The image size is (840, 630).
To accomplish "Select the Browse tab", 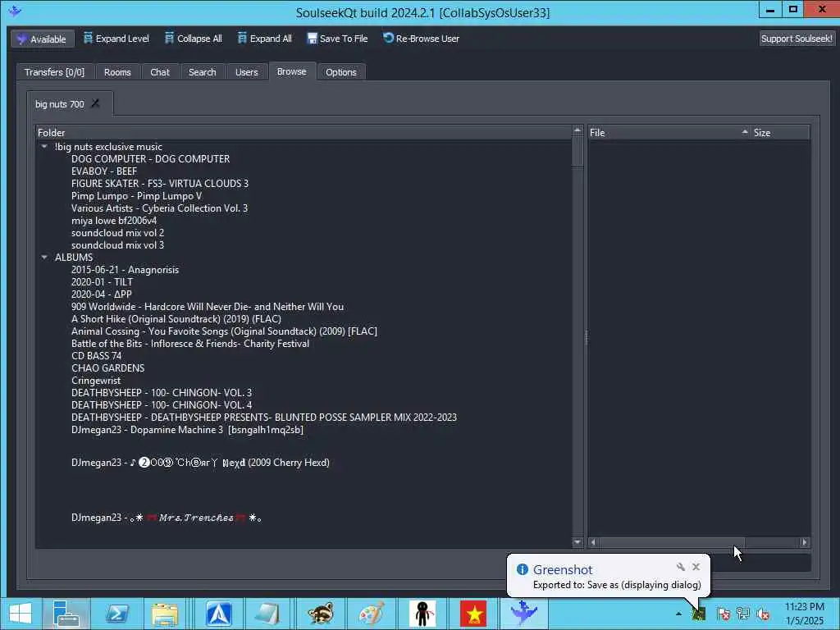I will tap(292, 71).
